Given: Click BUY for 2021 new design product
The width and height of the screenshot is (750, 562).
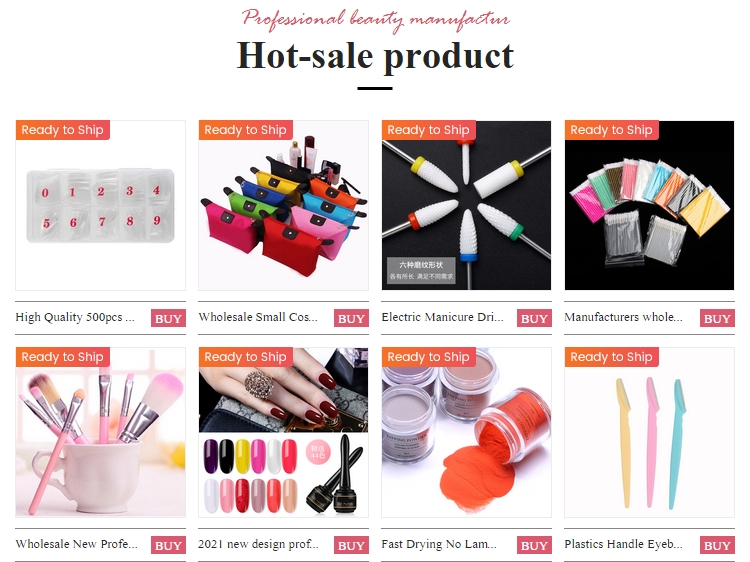Looking at the screenshot, I should coord(351,545).
